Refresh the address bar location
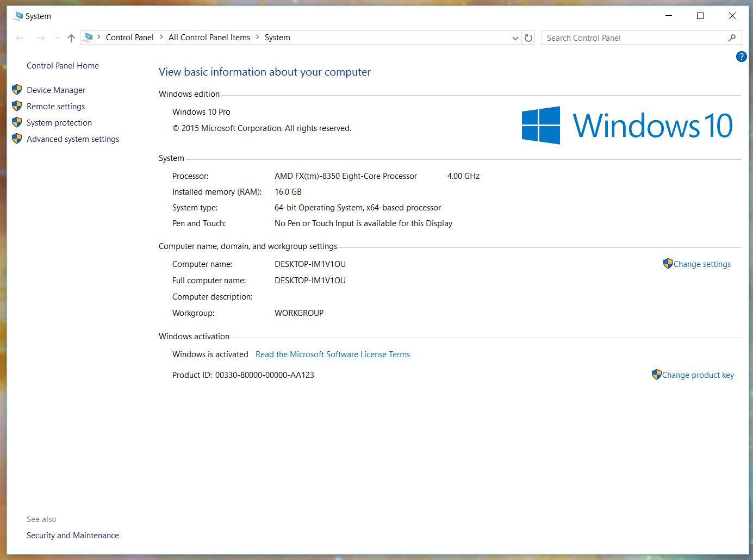 528,38
